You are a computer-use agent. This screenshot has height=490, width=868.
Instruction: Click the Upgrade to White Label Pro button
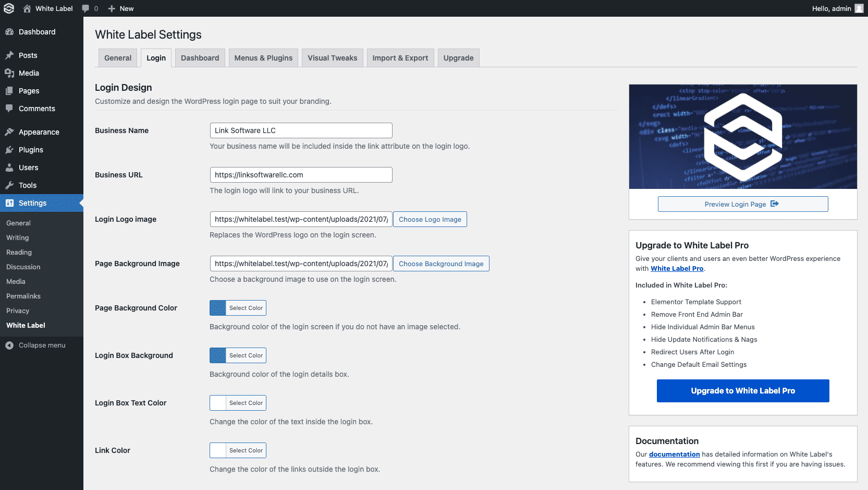pos(742,390)
